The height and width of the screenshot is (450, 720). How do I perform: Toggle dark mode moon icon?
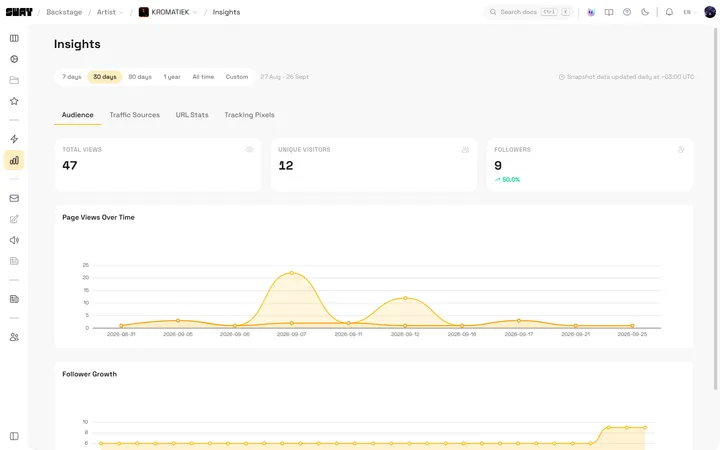(x=645, y=12)
